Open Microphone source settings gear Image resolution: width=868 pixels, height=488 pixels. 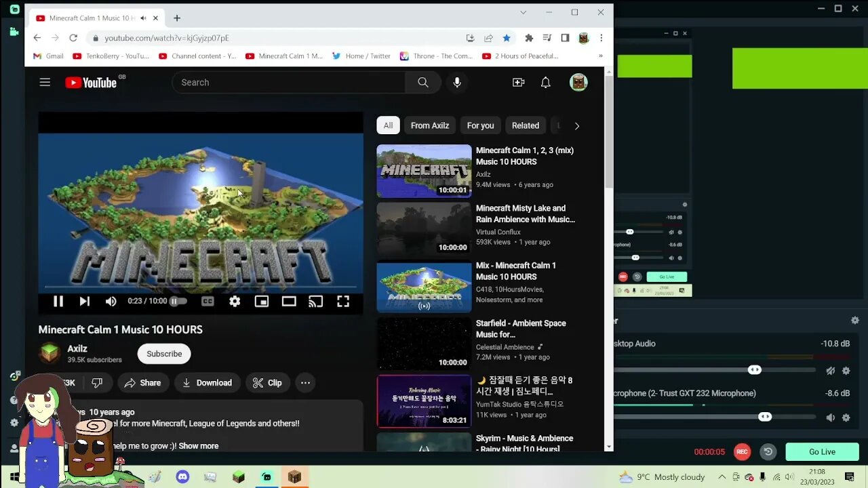tap(846, 418)
